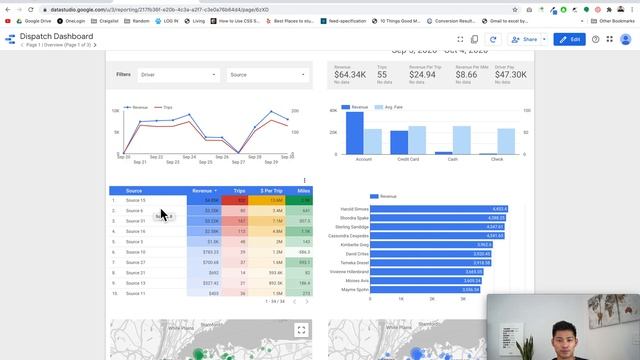Viewport: 640px width, 360px height.
Task: Bookmark this page with the star icon
Action: click(x=515, y=9)
